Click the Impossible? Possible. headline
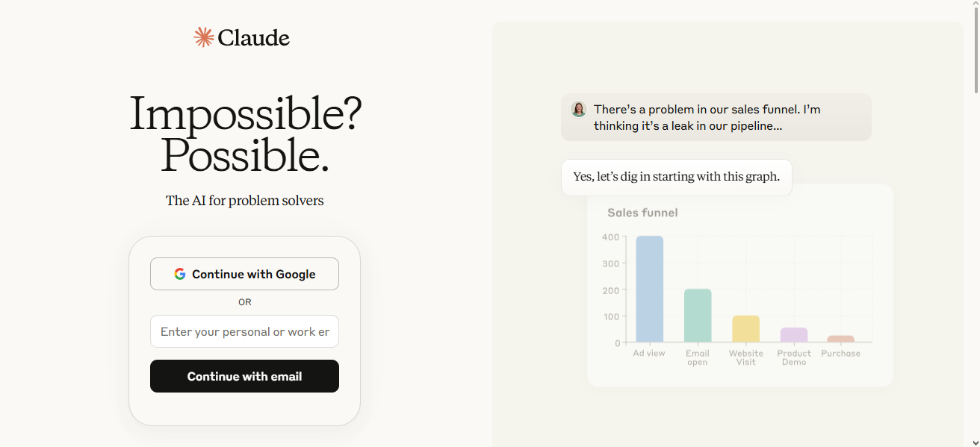Viewport: 980px width, 447px height. pos(245,134)
